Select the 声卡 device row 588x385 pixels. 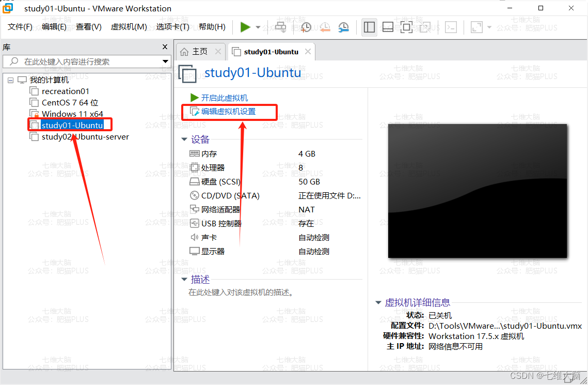pyautogui.click(x=275, y=238)
